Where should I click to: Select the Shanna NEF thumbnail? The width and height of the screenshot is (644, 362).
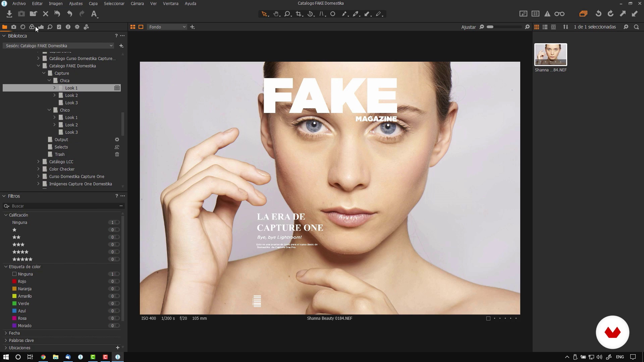551,54
